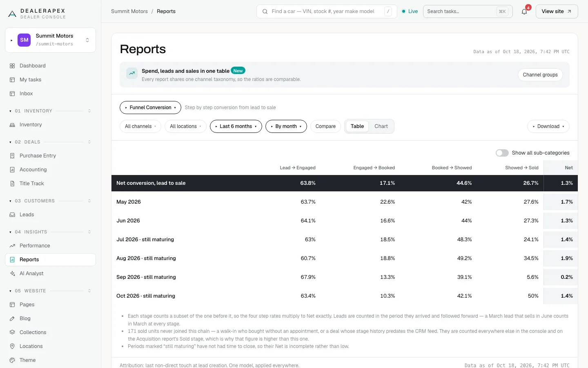Collapse the 04 Insights section

(x=50, y=232)
